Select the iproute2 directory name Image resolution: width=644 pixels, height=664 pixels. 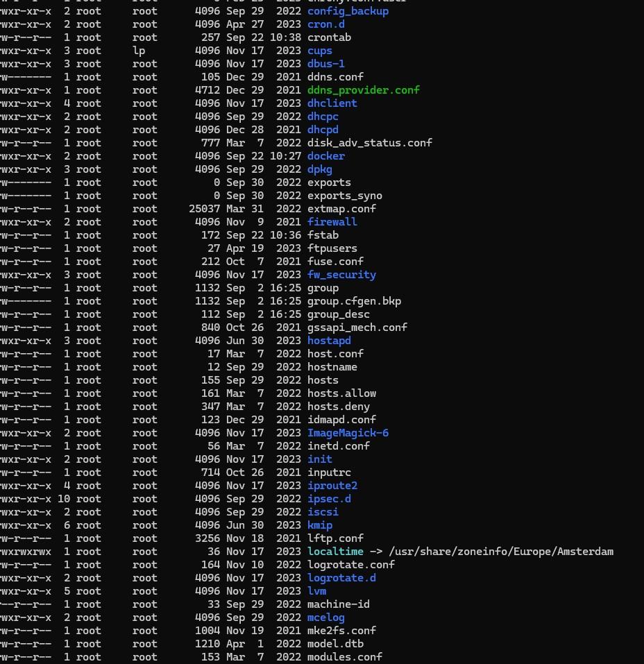coord(332,486)
